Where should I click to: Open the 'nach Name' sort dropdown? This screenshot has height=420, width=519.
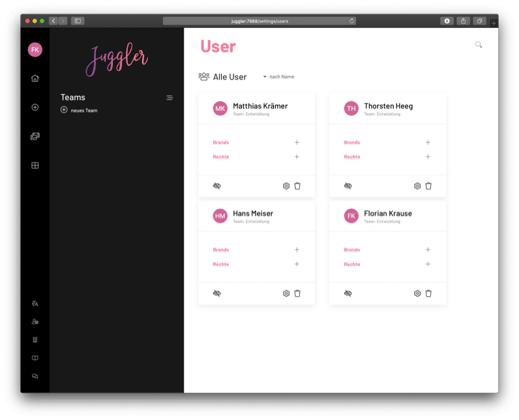click(278, 77)
